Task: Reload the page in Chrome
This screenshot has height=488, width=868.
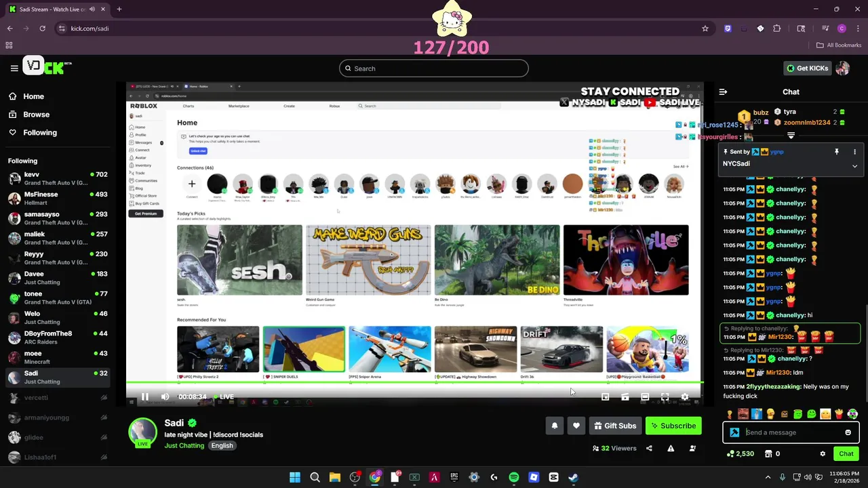Action: point(42,28)
